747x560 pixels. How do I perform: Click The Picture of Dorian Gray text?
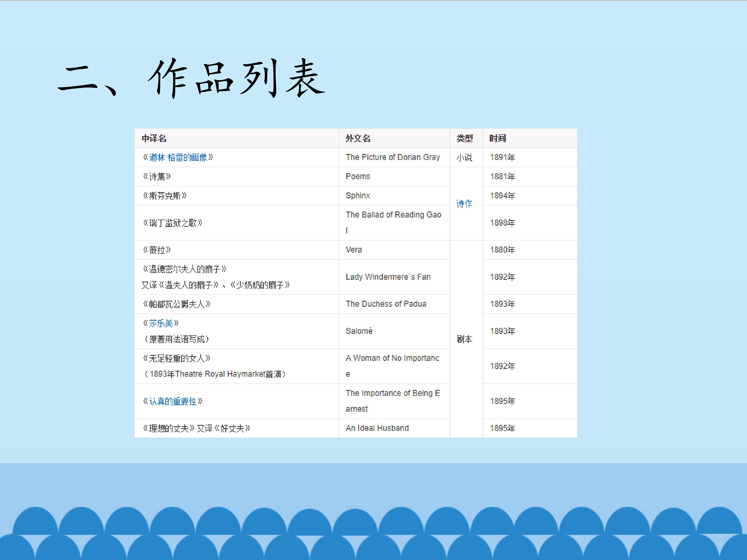393,157
